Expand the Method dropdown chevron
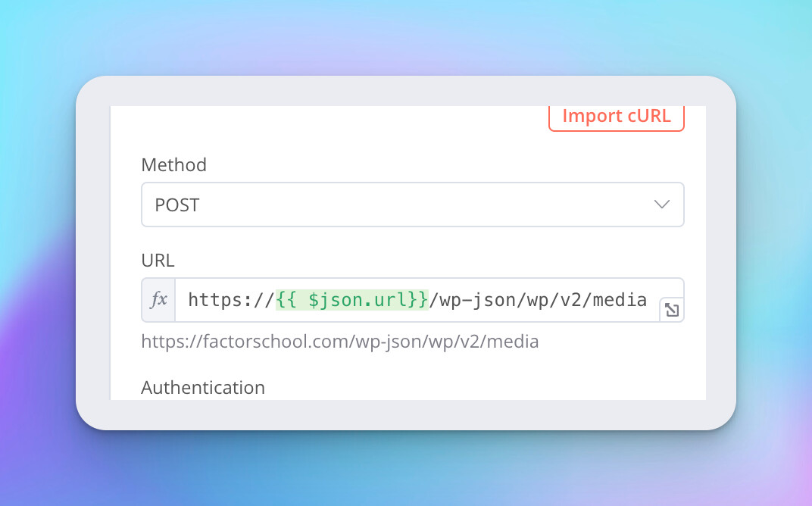The image size is (812, 506). click(661, 205)
